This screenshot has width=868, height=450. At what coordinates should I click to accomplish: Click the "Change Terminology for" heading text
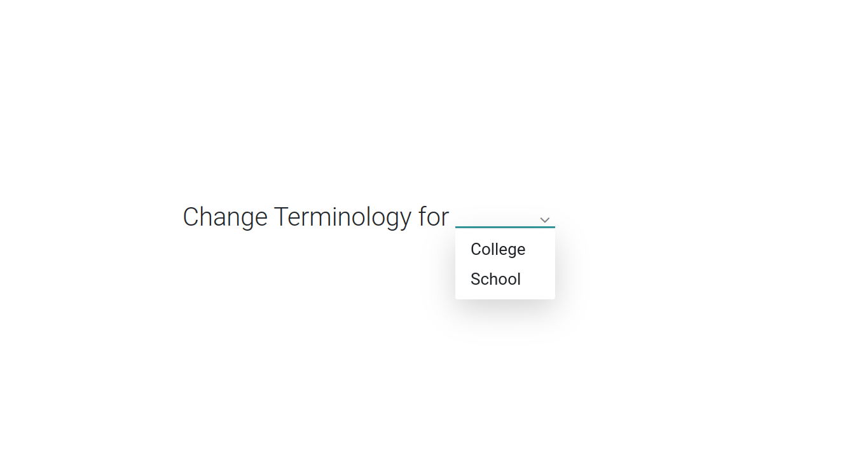tap(316, 217)
